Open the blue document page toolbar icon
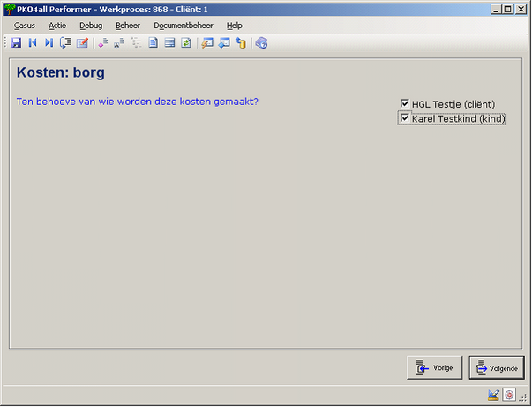 [153, 42]
